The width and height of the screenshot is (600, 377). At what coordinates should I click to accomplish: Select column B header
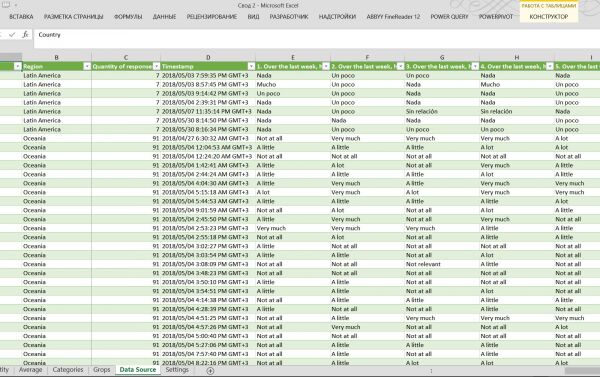point(57,57)
